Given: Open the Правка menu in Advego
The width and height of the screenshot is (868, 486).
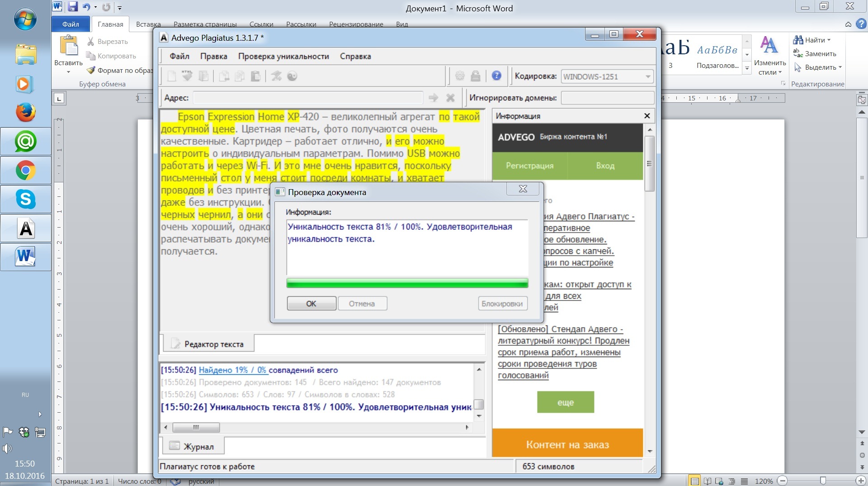Looking at the screenshot, I should click(x=214, y=56).
